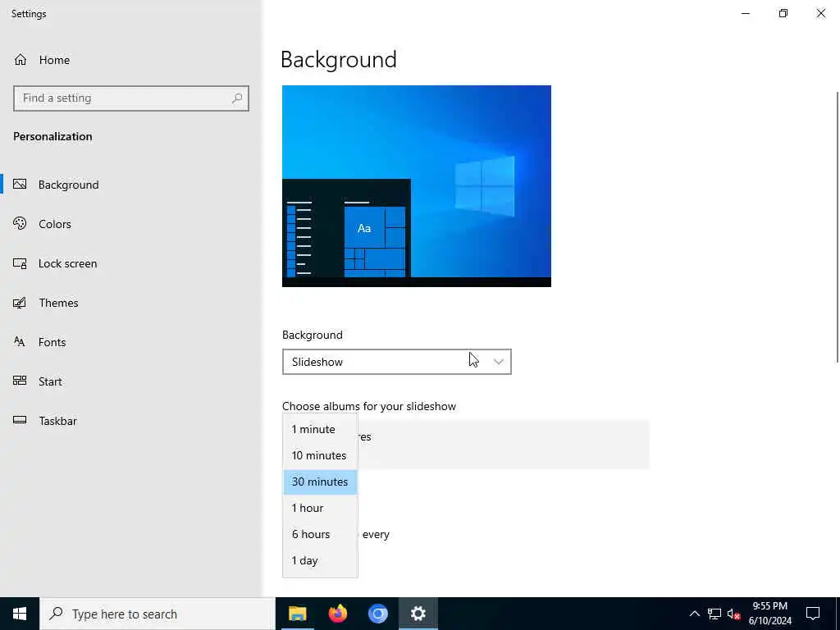The image size is (840, 630).
Task: Open the clock showing 9:55 PM
Action: tap(769, 614)
